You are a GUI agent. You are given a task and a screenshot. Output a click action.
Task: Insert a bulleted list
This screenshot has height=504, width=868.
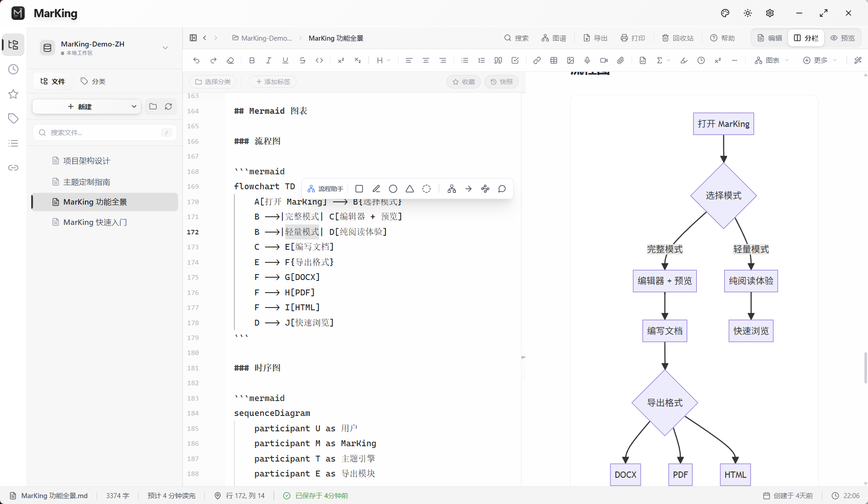(464, 61)
